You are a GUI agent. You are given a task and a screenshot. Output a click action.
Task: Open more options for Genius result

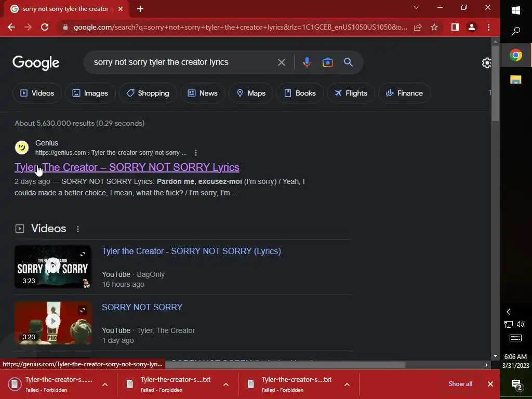tap(196, 153)
